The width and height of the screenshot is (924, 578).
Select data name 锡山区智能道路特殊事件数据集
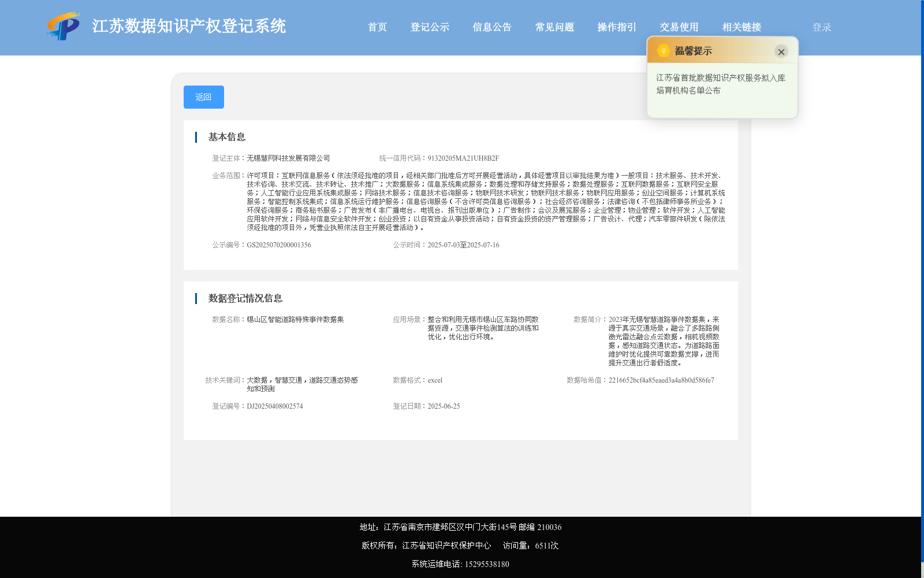tap(295, 320)
